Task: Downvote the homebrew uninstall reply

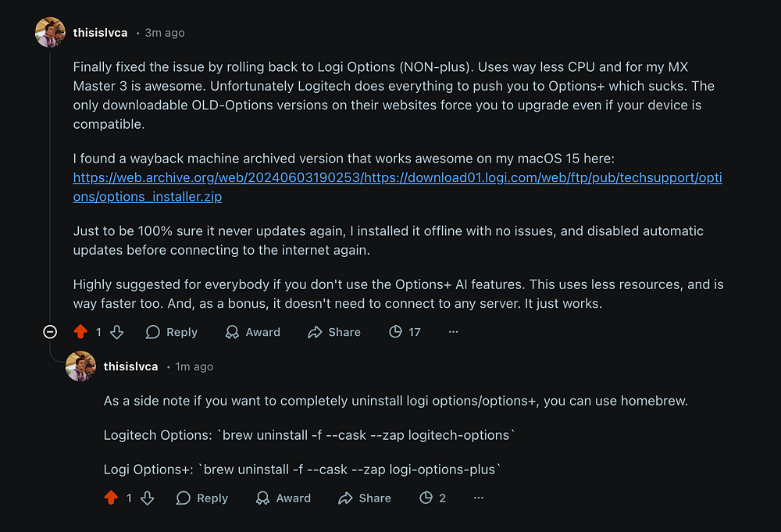Action: tap(148, 498)
